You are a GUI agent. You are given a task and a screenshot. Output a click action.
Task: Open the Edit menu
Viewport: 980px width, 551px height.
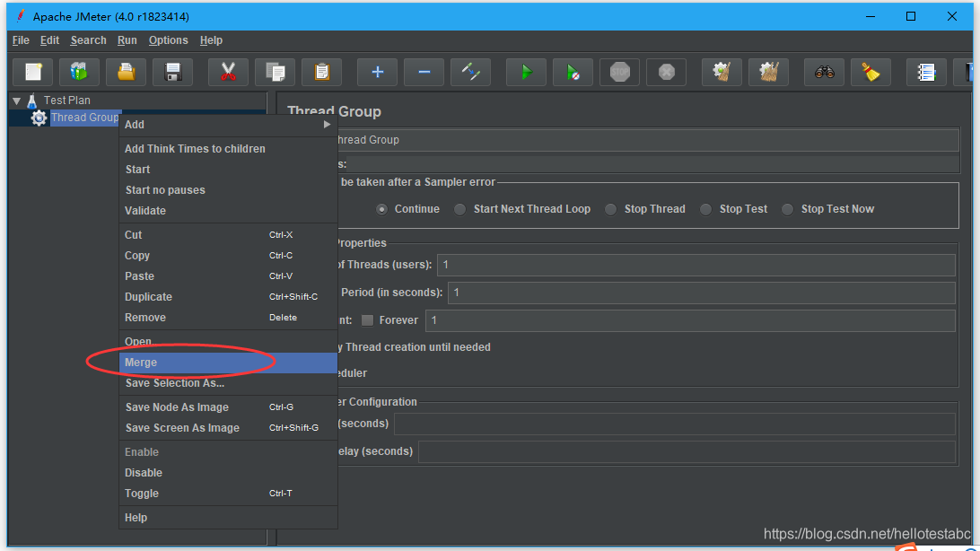click(49, 40)
